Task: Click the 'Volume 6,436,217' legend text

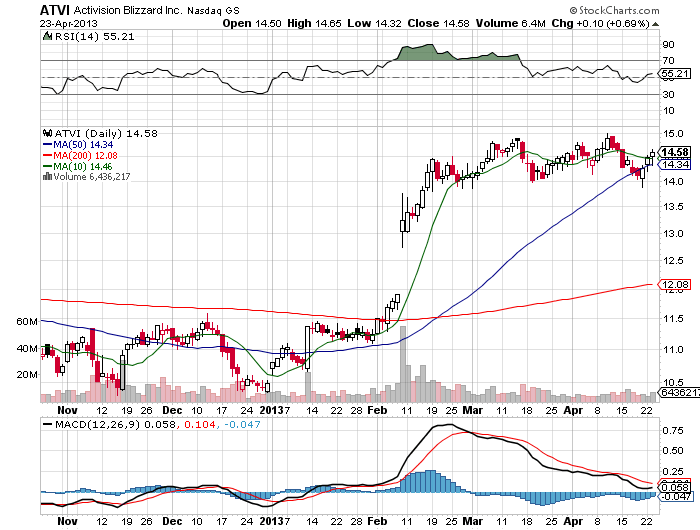Action: [x=92, y=177]
